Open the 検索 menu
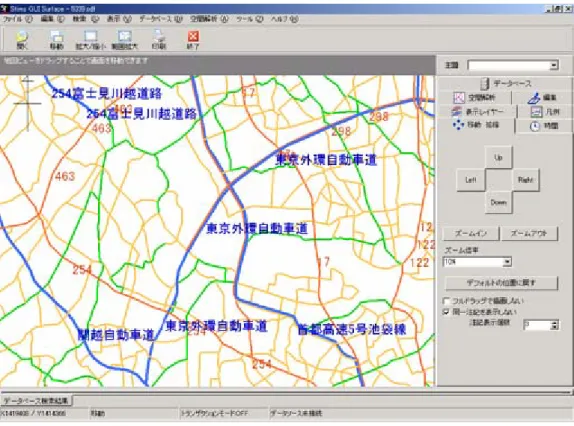 [x=86, y=19]
